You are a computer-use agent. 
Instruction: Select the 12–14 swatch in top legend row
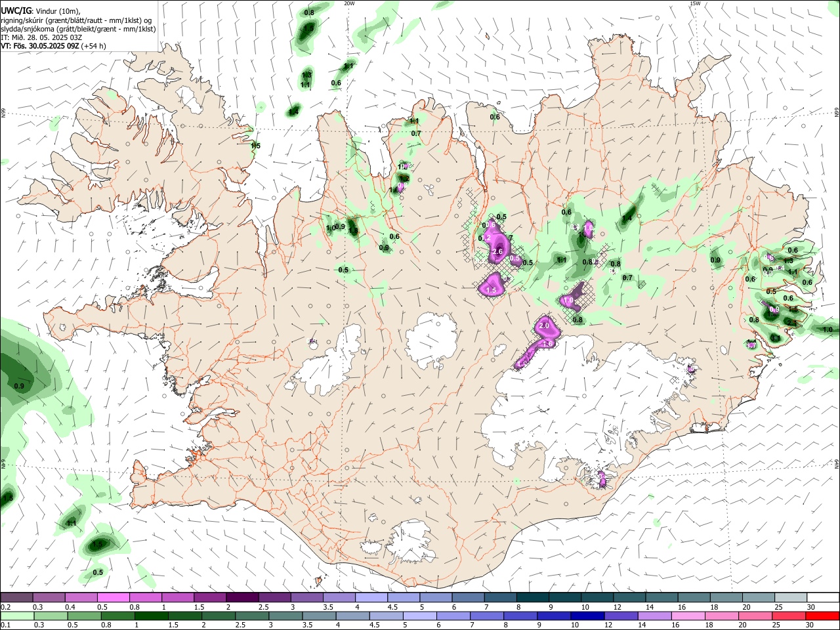[x=629, y=597]
